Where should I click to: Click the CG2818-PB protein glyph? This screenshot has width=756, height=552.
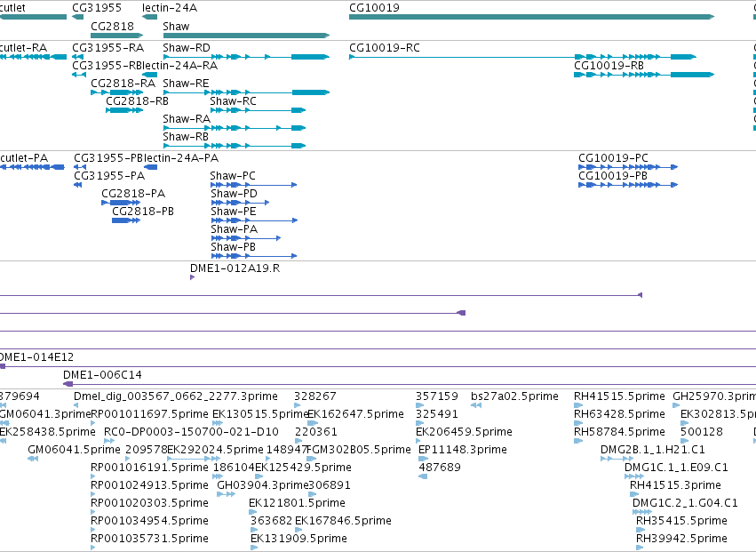[x=126, y=220]
